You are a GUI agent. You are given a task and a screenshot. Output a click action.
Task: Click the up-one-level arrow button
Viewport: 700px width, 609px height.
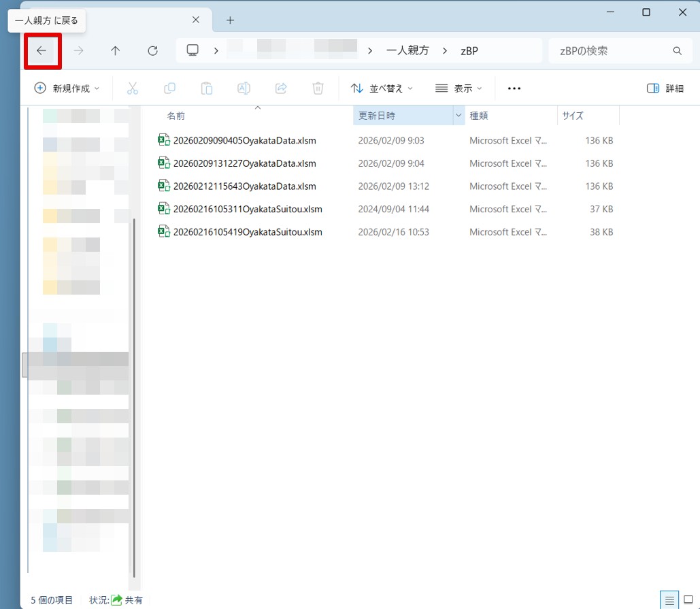(x=116, y=51)
